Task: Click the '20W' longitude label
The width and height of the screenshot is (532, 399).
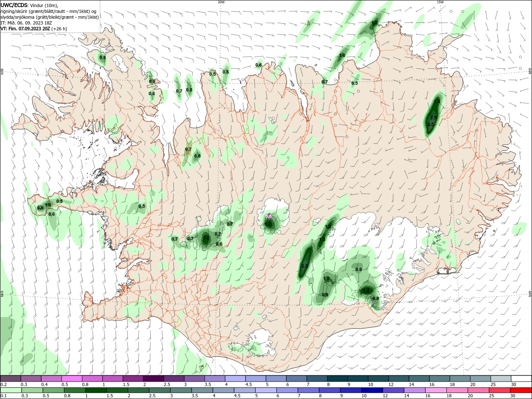Action: coord(221,2)
